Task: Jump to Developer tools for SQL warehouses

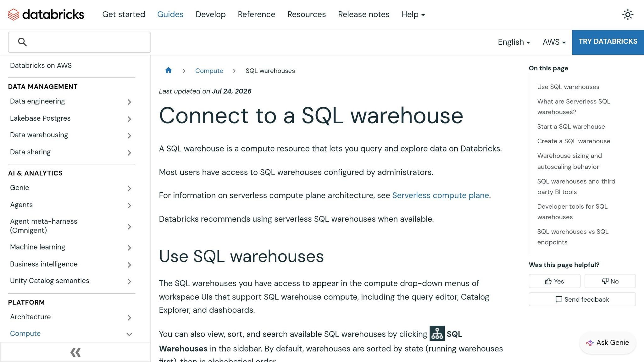Action: coord(572,212)
